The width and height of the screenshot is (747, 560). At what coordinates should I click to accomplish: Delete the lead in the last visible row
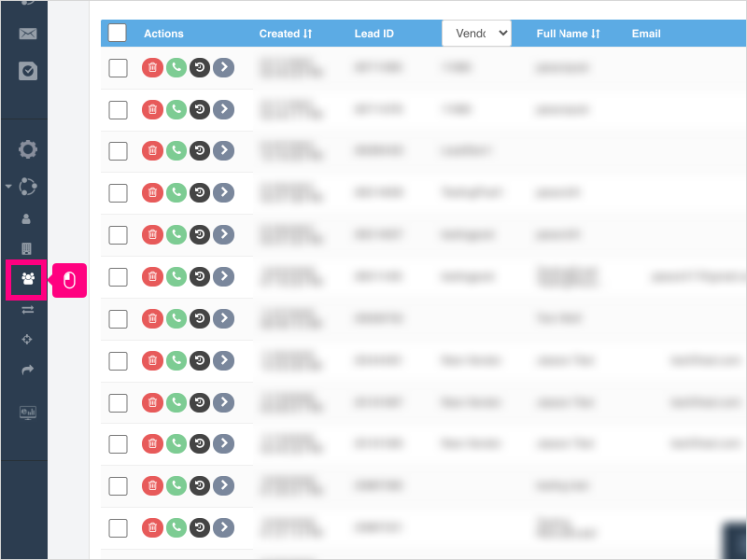pyautogui.click(x=152, y=527)
